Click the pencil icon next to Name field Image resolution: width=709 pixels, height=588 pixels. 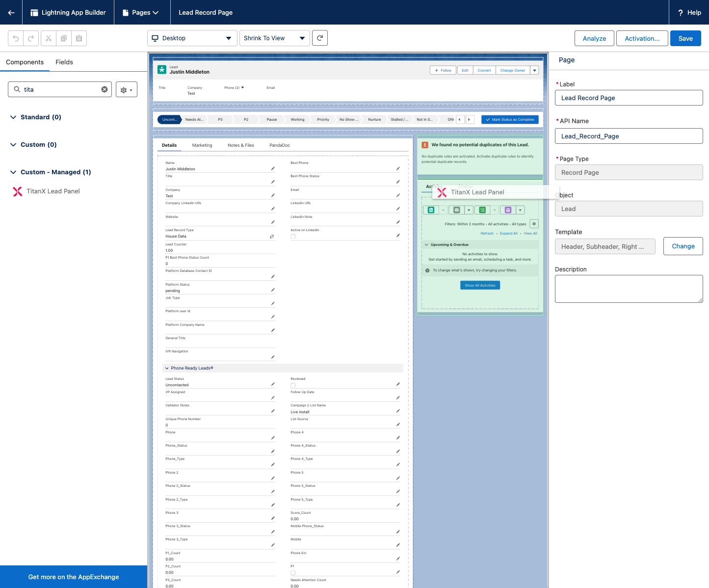273,168
